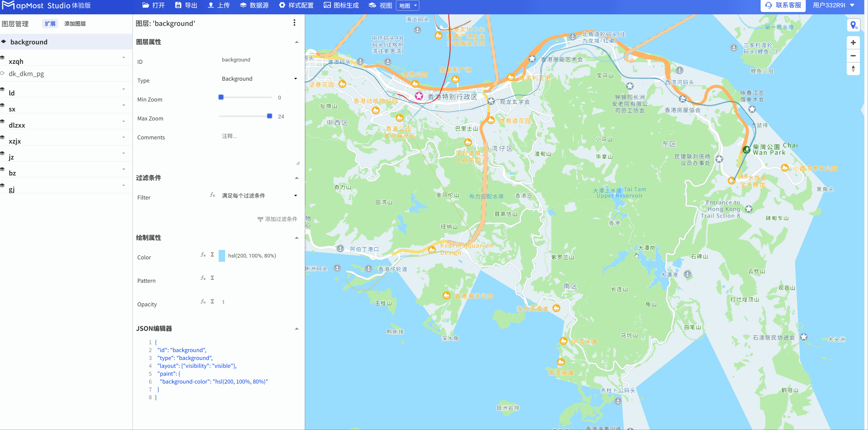Screen dimensions: 868x430
Task: Expand the xzqh layer group dropdown
Action: click(x=124, y=58)
